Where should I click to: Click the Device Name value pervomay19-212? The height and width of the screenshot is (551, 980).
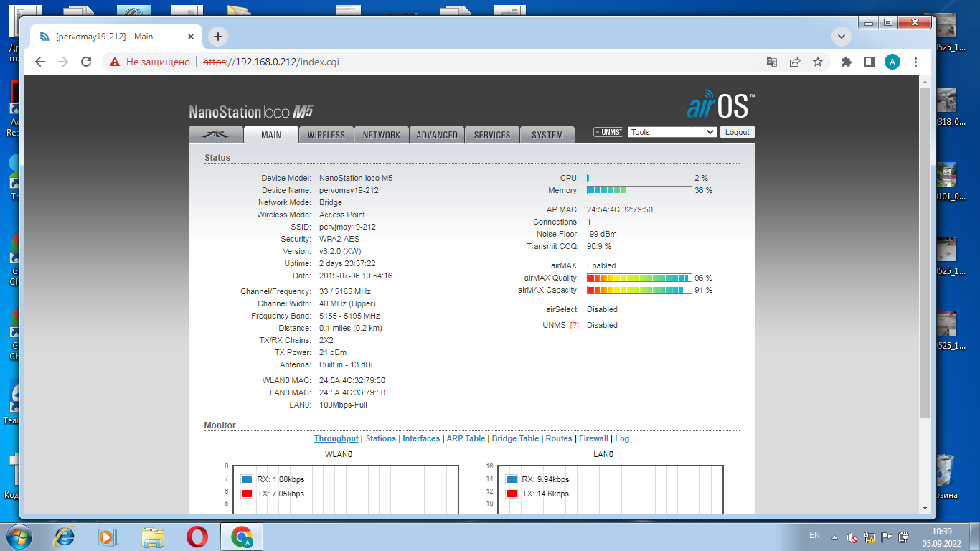[349, 191]
